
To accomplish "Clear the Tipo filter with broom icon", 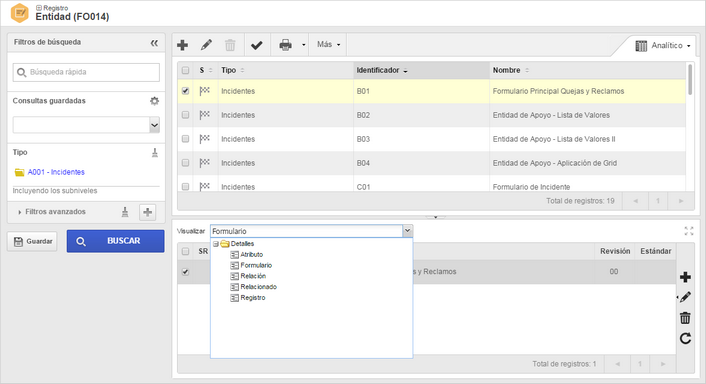I will (155, 153).
